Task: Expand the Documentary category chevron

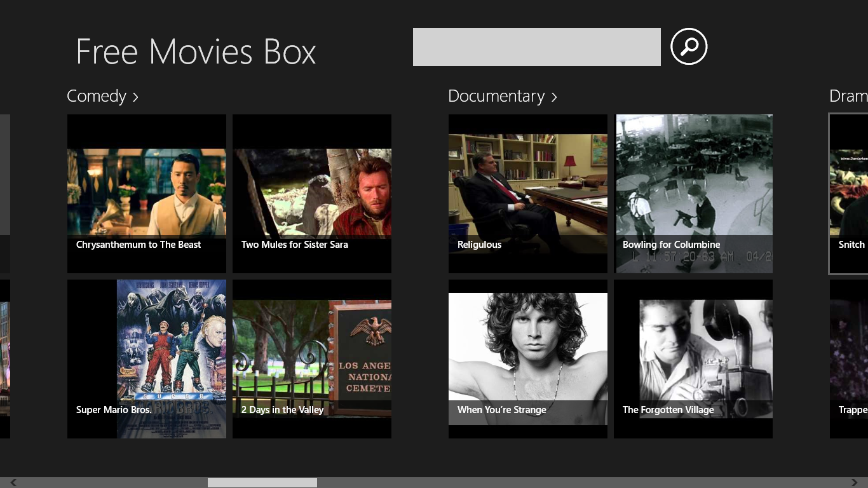Action: [554, 97]
